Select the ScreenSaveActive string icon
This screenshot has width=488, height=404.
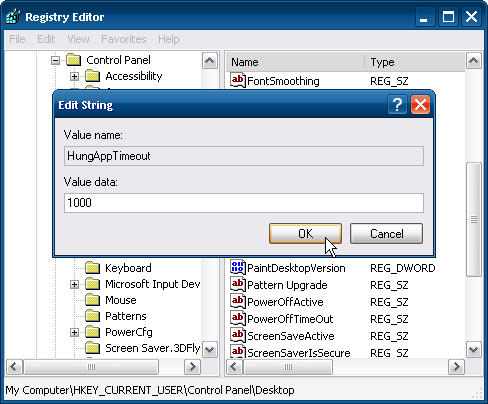point(237,335)
